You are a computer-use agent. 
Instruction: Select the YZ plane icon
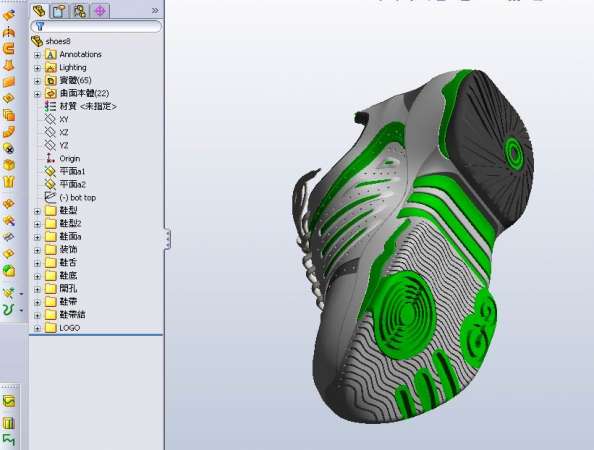tap(50, 145)
